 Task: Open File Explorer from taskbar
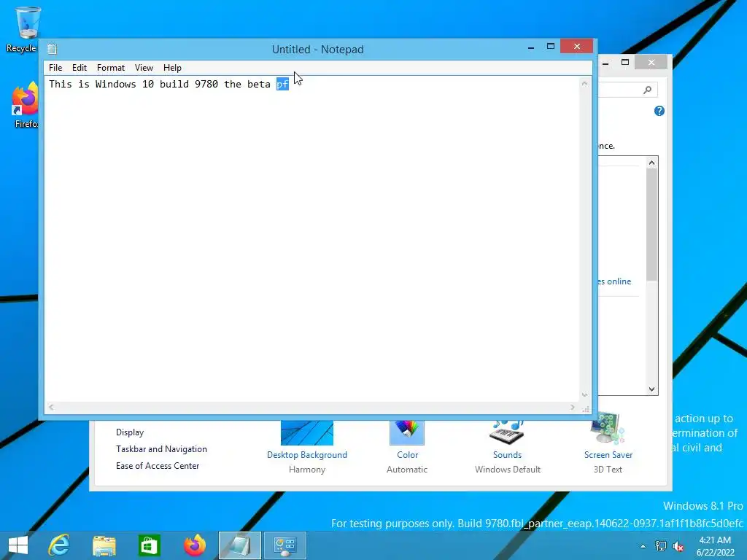coord(104,545)
